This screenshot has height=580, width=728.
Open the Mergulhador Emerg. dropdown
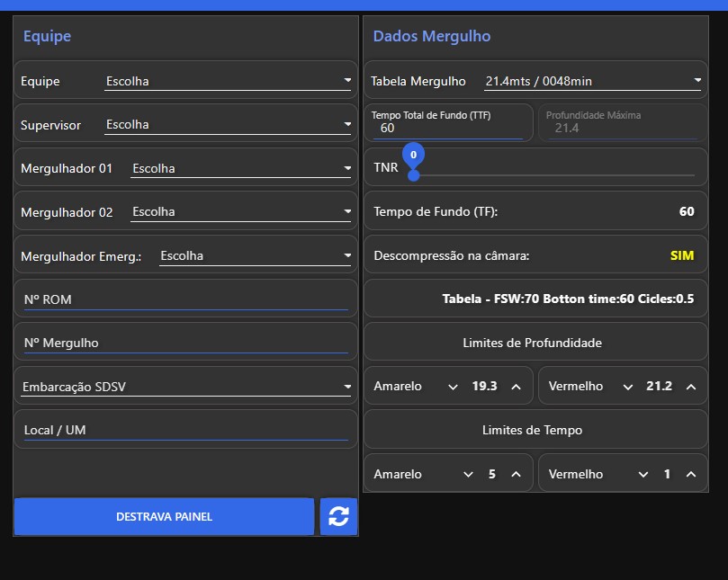pyautogui.click(x=255, y=256)
